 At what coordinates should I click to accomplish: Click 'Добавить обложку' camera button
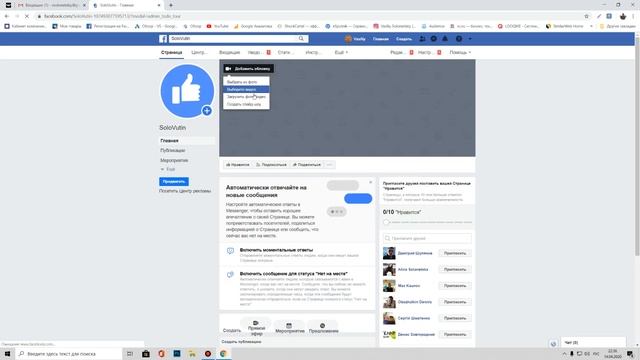click(248, 69)
